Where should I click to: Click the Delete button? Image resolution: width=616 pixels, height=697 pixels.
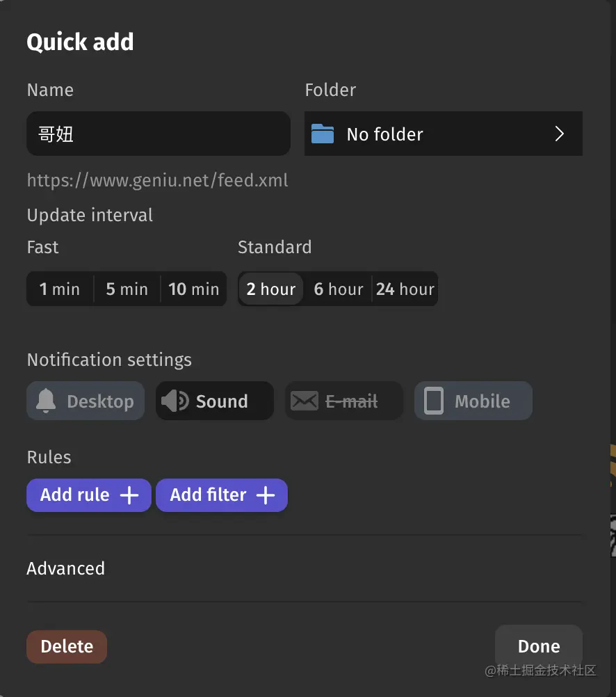click(x=67, y=647)
